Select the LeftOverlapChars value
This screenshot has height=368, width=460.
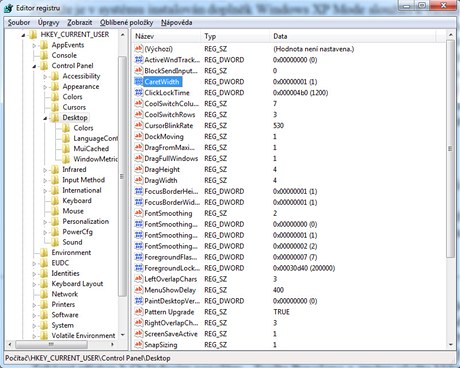[x=170, y=279]
